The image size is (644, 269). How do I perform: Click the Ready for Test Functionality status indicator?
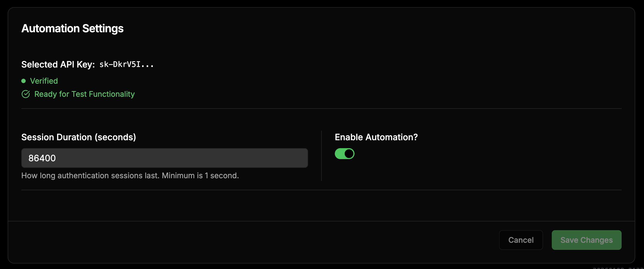click(84, 94)
